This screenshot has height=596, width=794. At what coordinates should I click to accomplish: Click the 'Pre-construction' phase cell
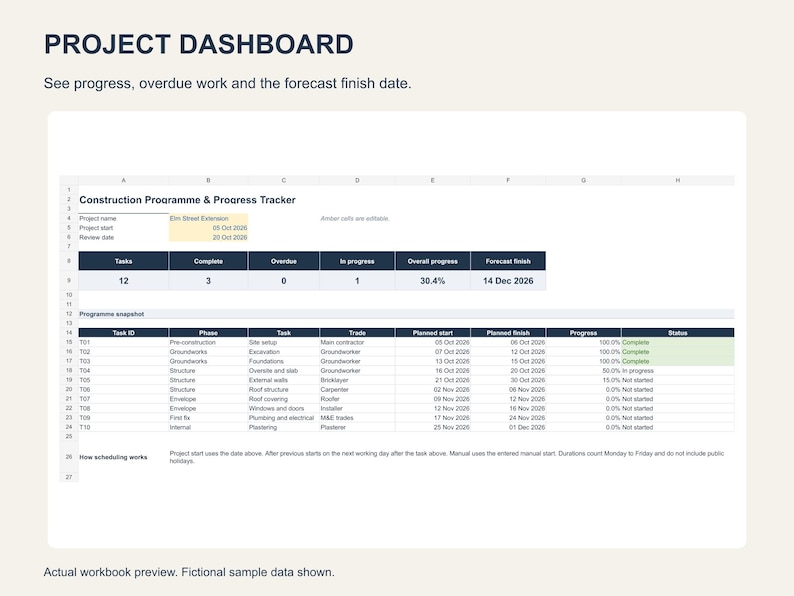point(208,342)
